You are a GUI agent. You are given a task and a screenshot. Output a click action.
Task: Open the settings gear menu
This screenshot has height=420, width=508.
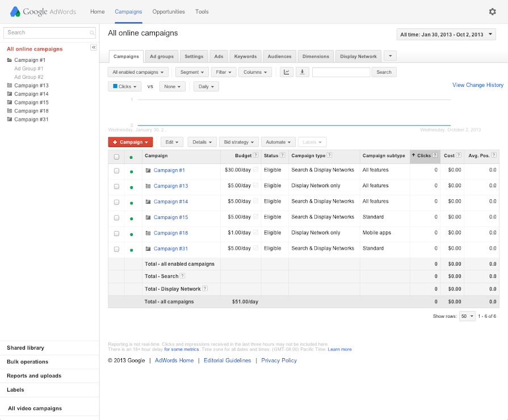pos(492,11)
